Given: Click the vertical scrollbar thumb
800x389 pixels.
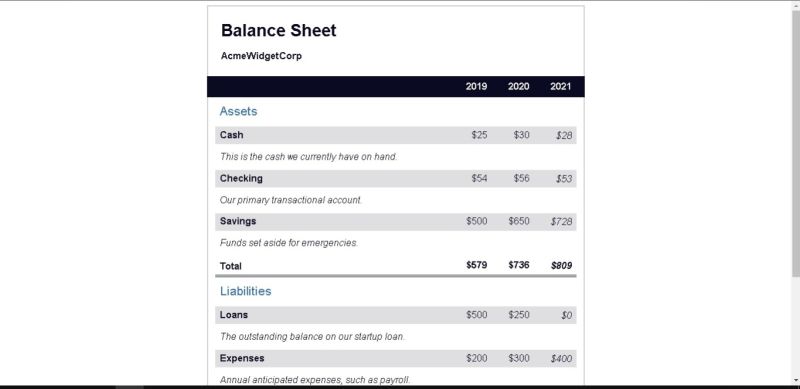Looking at the screenshot, I should [x=796, y=144].
